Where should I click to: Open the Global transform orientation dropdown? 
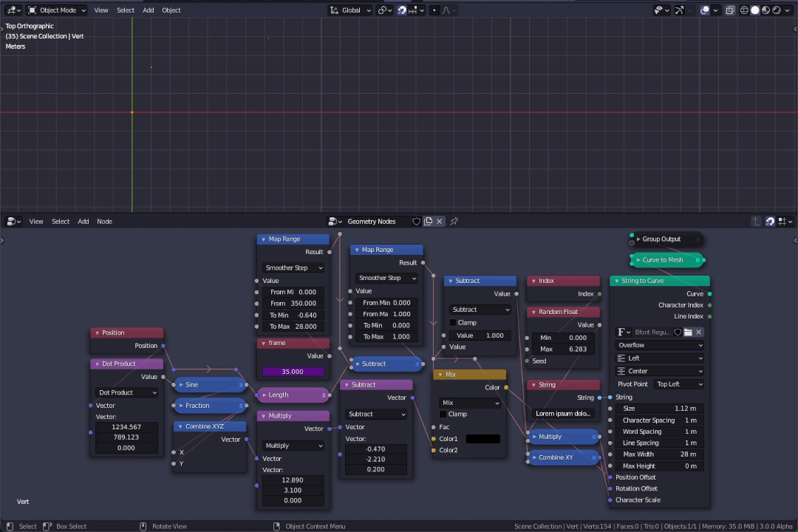pos(351,10)
